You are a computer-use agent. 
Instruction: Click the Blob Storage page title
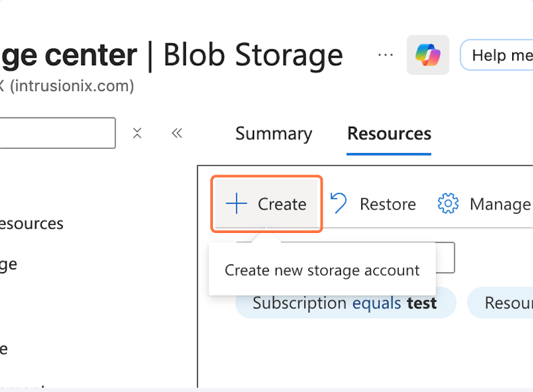click(x=253, y=55)
